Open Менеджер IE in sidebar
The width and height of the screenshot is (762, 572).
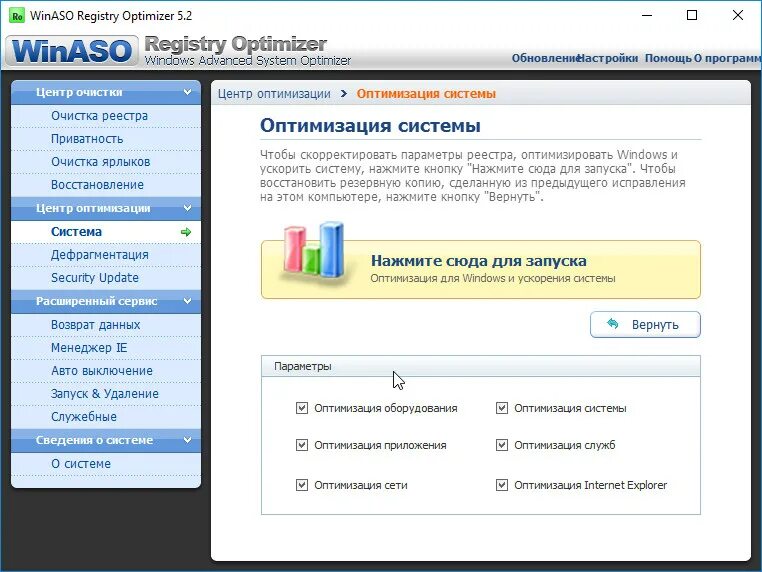tap(106, 347)
